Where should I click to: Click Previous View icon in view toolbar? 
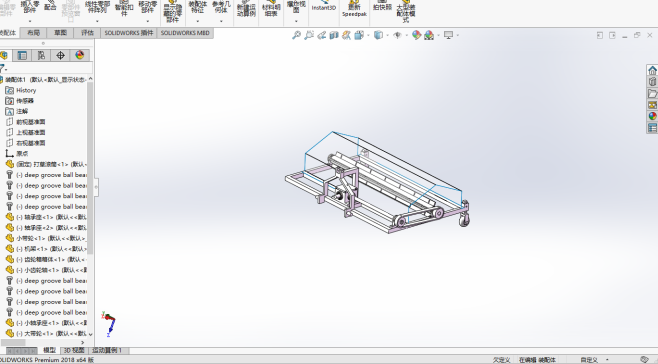pos(321,35)
